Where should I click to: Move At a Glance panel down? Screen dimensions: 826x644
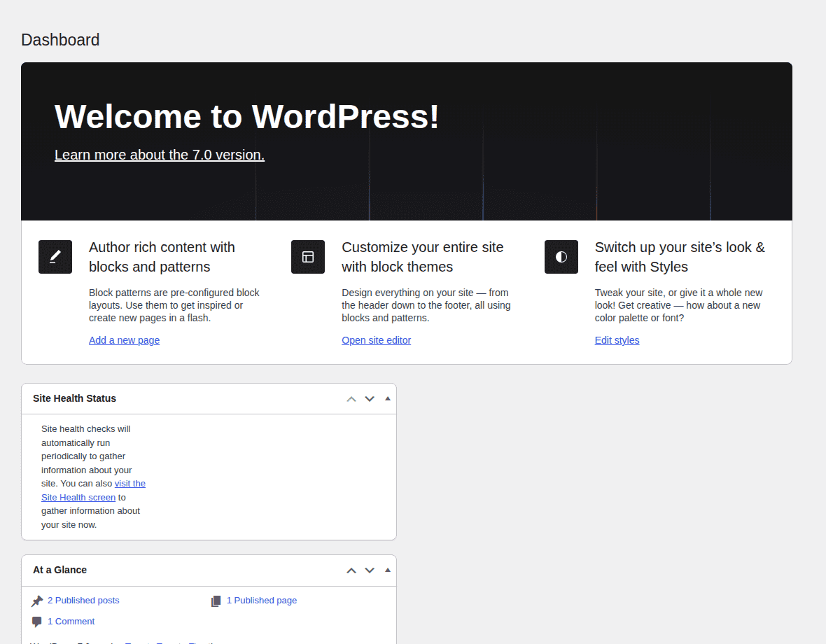point(370,570)
